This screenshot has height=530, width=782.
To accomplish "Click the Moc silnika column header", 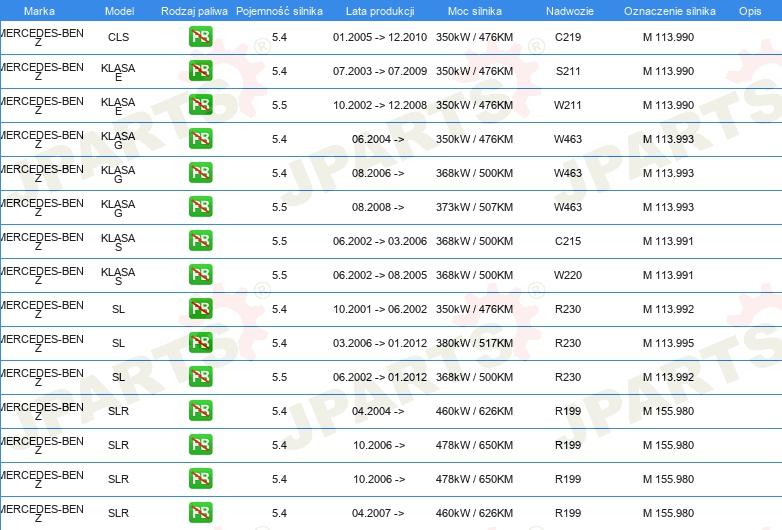I will [x=475, y=11].
